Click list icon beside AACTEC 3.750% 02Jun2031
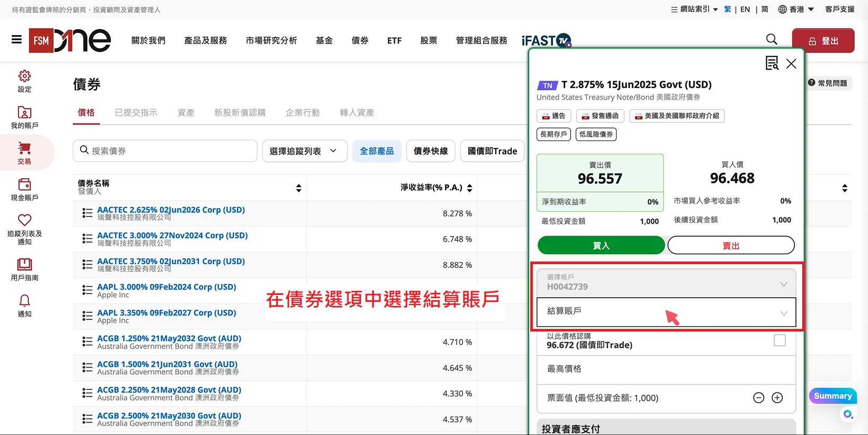868x435 pixels. point(87,265)
